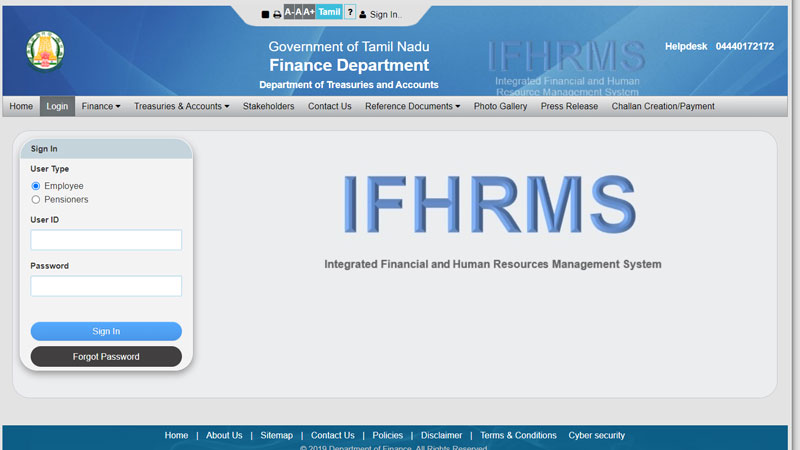
Task: Click the Tamil Nadu government emblem
Action: [x=45, y=51]
